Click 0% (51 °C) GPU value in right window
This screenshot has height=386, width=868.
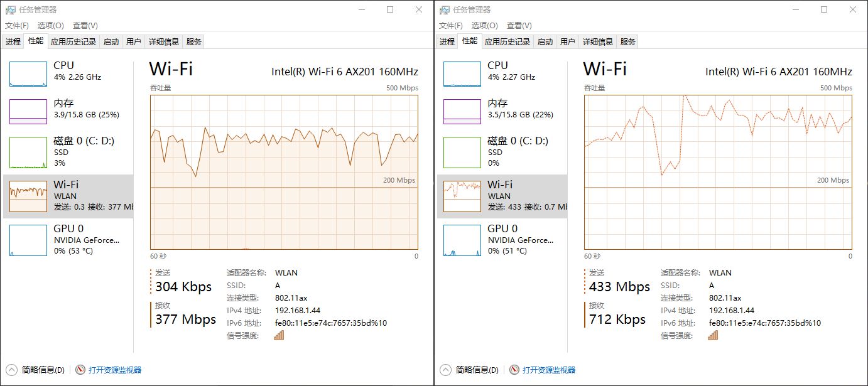[x=507, y=251]
